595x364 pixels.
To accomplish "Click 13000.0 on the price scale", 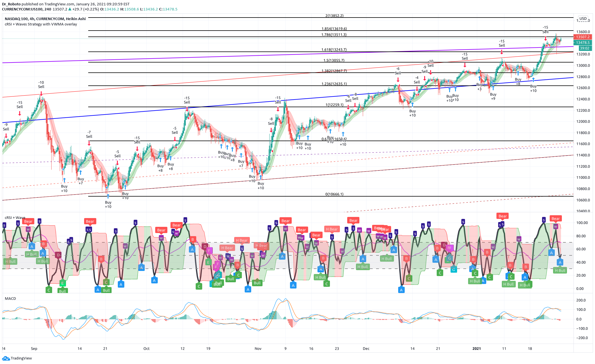I will (x=583, y=65).
